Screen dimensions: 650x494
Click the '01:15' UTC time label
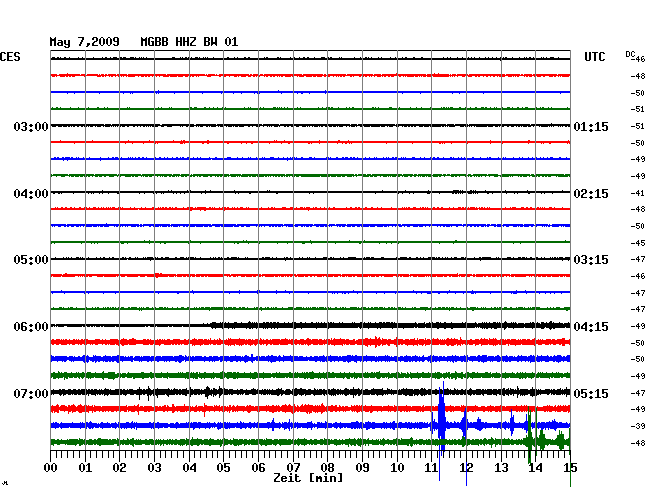coord(591,126)
